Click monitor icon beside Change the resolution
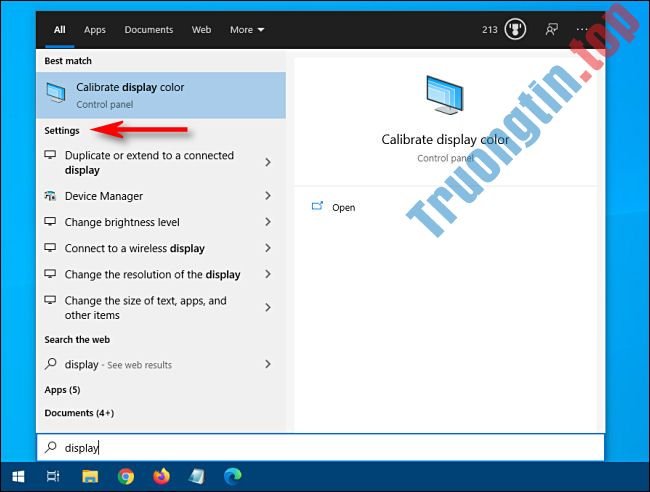 [50, 274]
